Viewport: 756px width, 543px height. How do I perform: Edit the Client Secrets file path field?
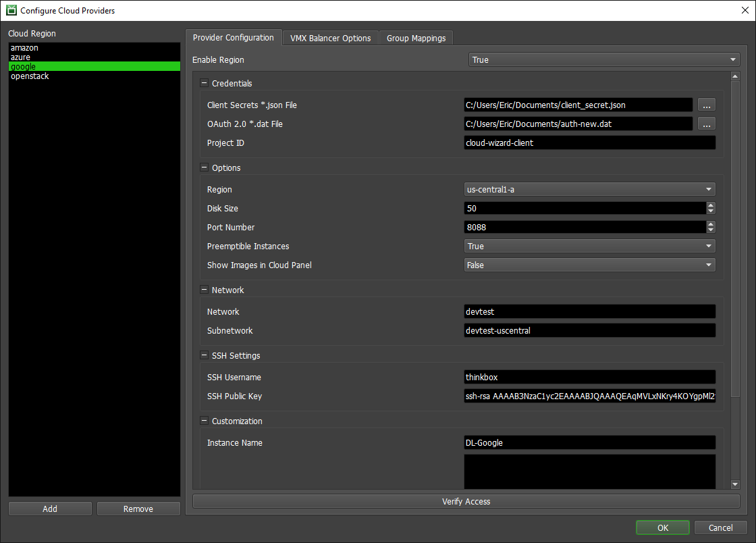tap(578, 105)
